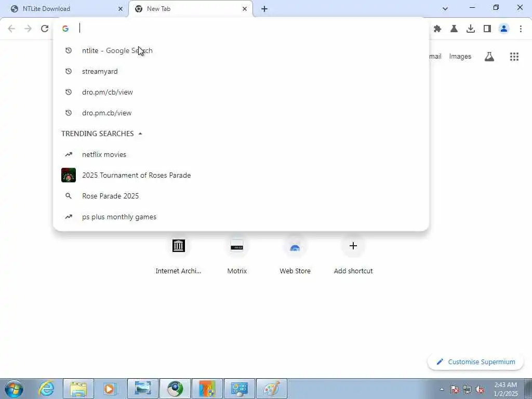
Task: Open the picture viewer taskbar icon
Action: click(142, 389)
